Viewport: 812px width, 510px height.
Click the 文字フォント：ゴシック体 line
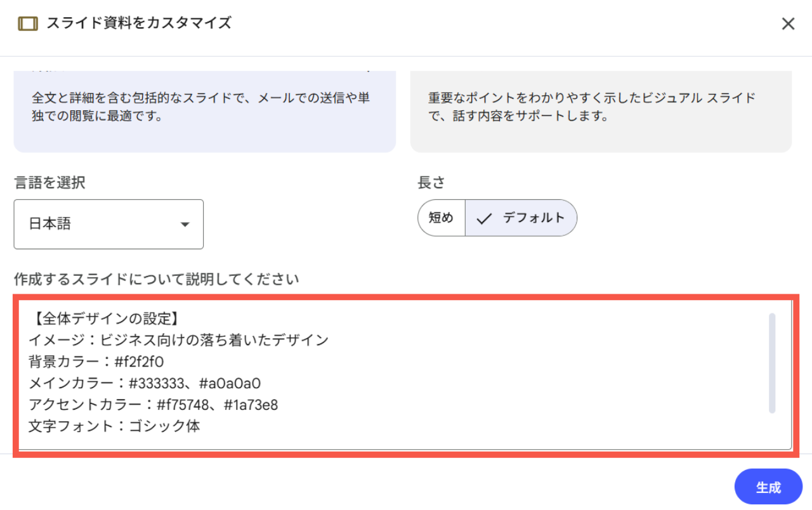[x=114, y=426]
